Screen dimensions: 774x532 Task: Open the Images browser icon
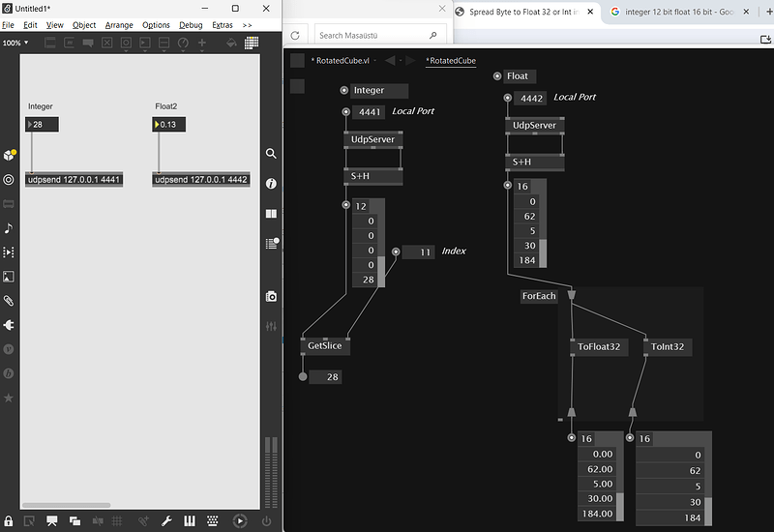coord(9,277)
